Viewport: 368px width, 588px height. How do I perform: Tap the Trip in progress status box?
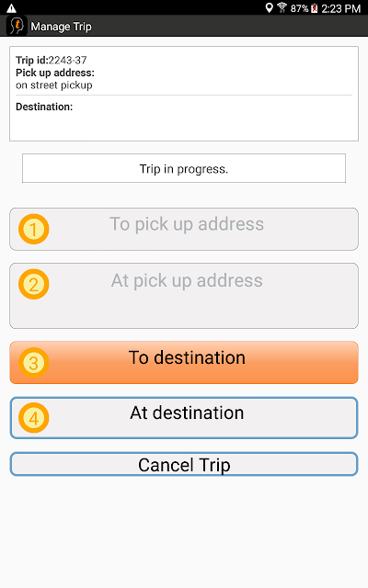[184, 168]
